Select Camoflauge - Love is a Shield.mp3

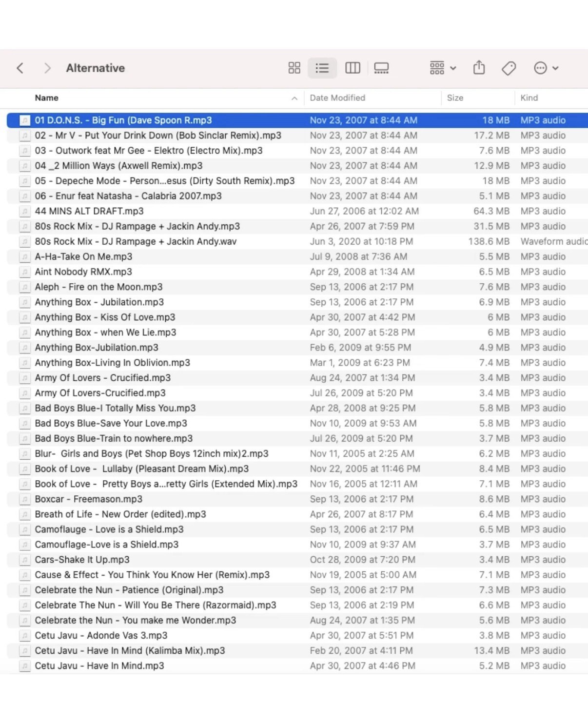109,529
